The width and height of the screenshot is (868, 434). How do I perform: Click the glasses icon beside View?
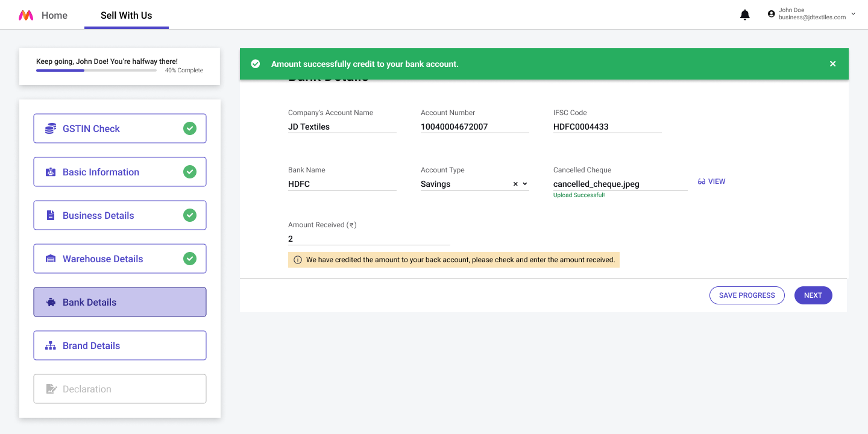[702, 181]
